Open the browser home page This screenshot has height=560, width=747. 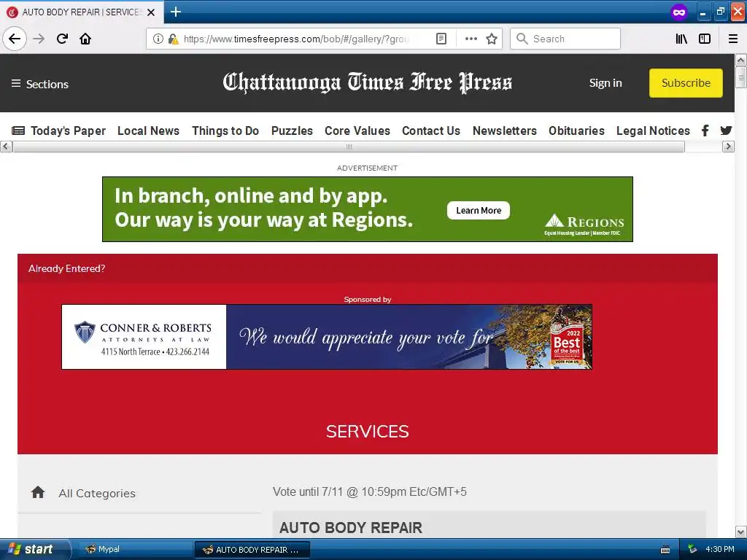tap(85, 39)
